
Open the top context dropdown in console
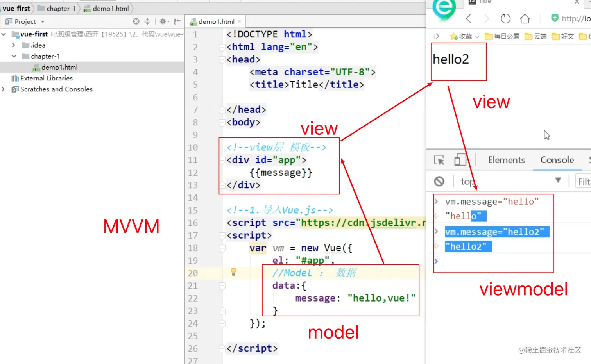pyautogui.click(x=511, y=181)
